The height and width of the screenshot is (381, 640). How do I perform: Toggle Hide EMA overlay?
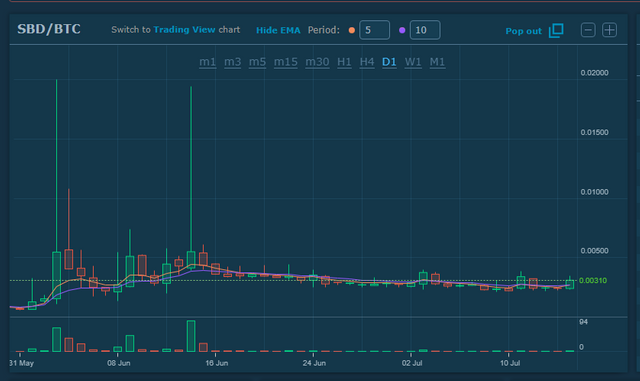278,30
